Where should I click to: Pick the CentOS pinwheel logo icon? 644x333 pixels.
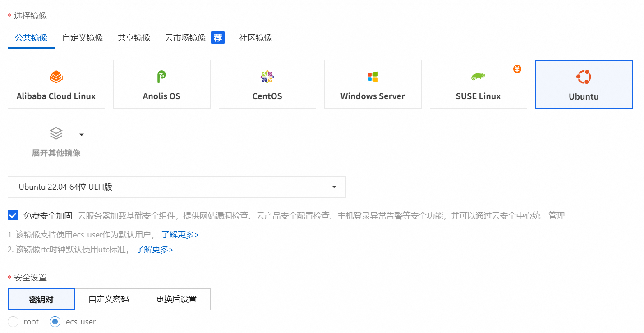(267, 77)
